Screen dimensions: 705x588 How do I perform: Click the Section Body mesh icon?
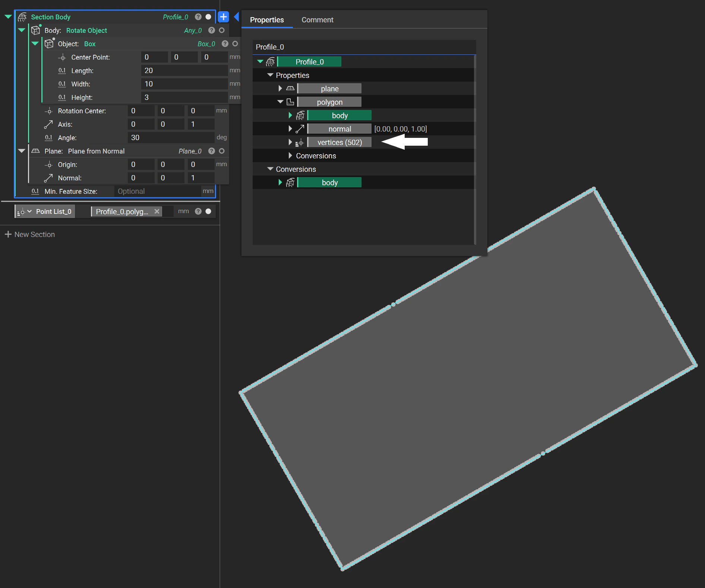tap(22, 17)
